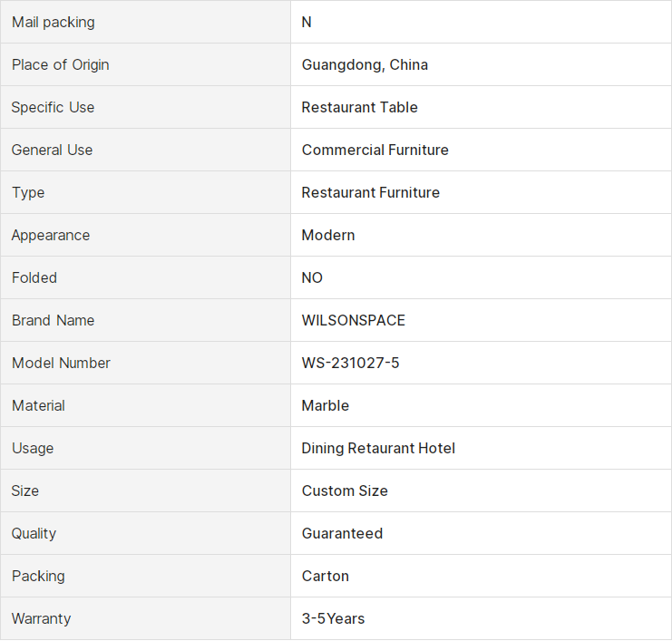This screenshot has width=672, height=641.
Task: Click the Warranty row label
Action: [x=41, y=618]
